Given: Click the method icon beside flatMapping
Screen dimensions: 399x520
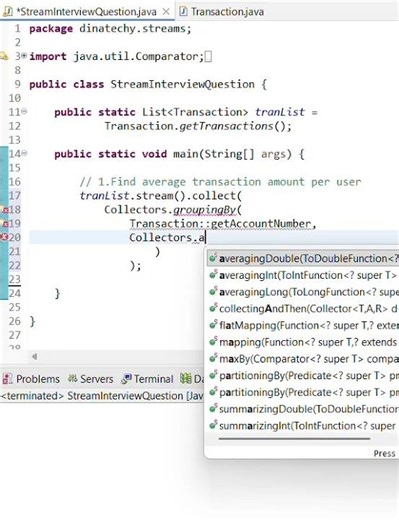Looking at the screenshot, I should pos(213,325).
